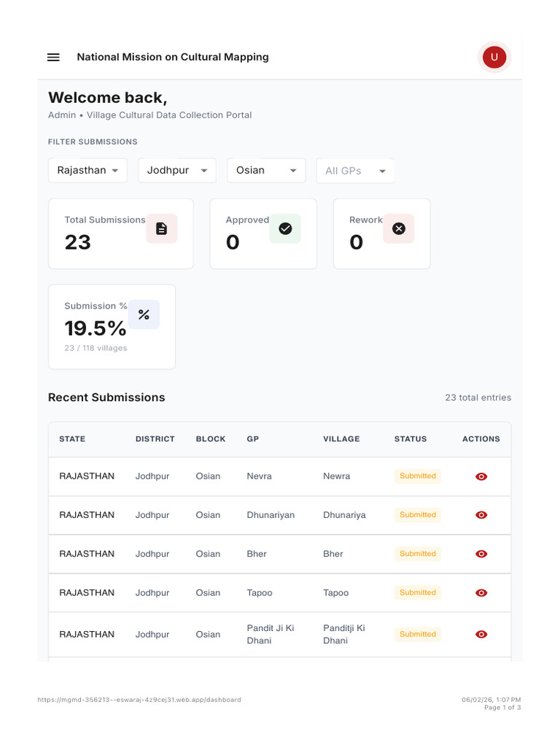560x747 pixels.
Task: Click the Recent Submissions heading
Action: tap(106, 398)
